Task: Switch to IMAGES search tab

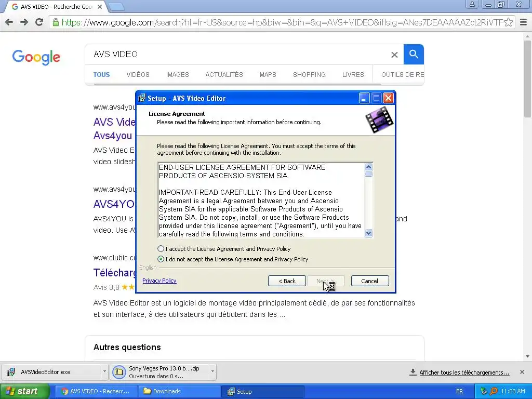Action: tap(178, 75)
